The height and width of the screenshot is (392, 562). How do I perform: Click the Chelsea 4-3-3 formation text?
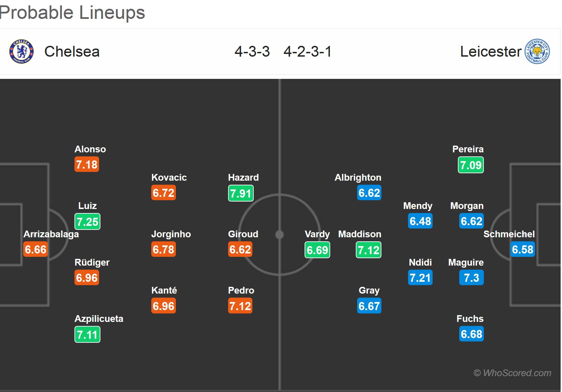click(252, 52)
